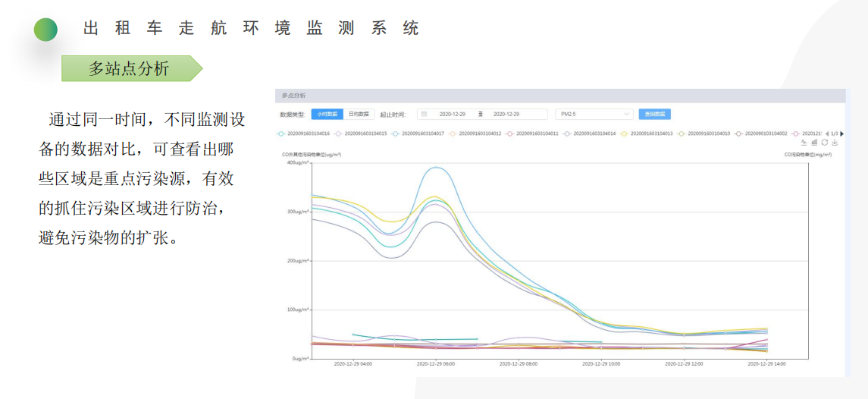Click CO污染物单位(mg/m³) axis title
868x399 pixels.
[x=807, y=155]
